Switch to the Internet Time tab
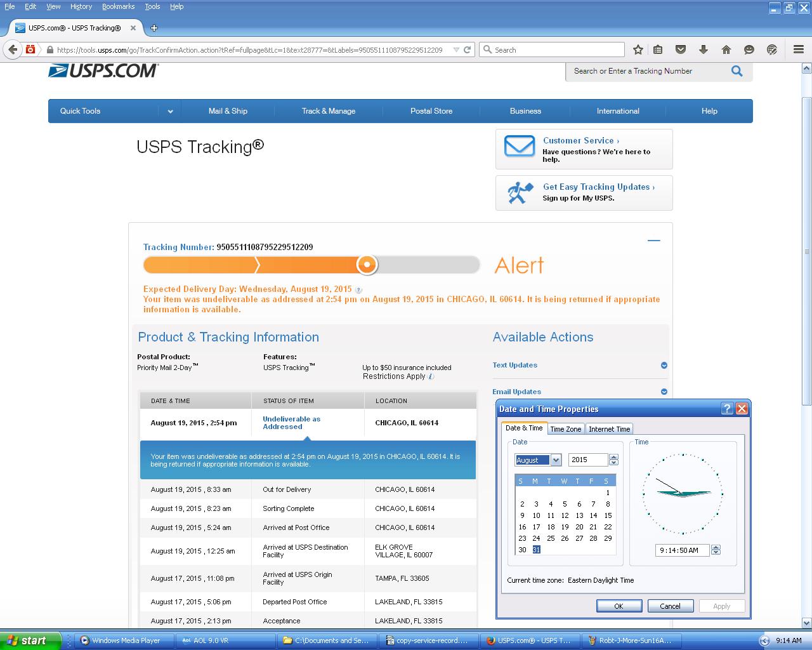Viewport: 812px width, 650px height. [x=609, y=429]
